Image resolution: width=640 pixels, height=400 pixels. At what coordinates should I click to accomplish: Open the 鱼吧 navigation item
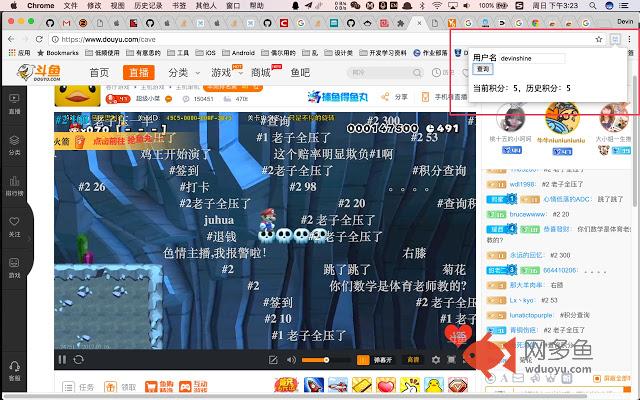coord(300,73)
